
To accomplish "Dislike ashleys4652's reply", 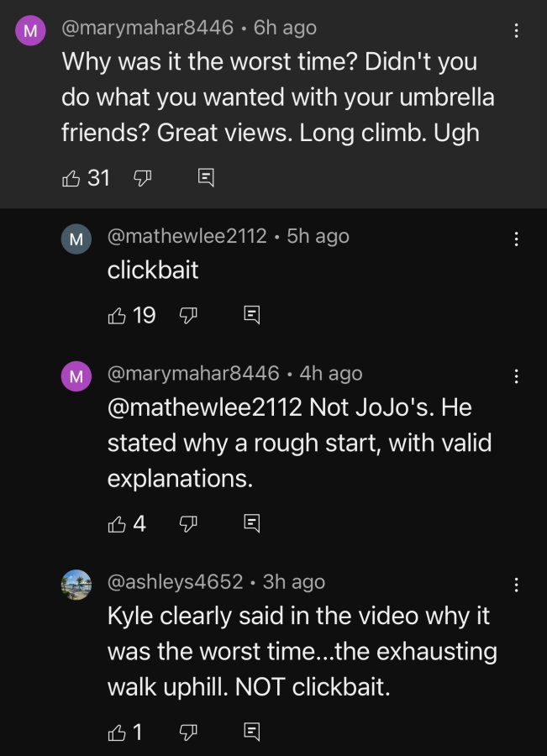I will point(188,732).
